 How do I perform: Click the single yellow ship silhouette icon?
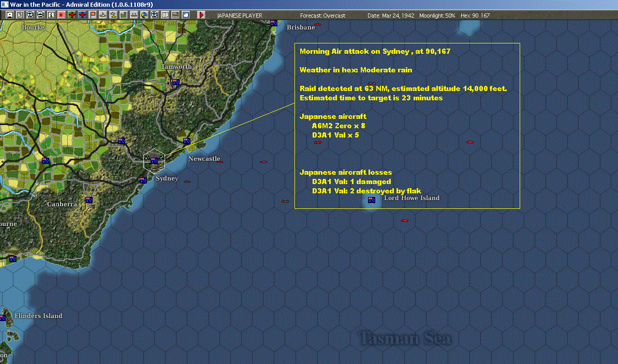tap(103, 15)
